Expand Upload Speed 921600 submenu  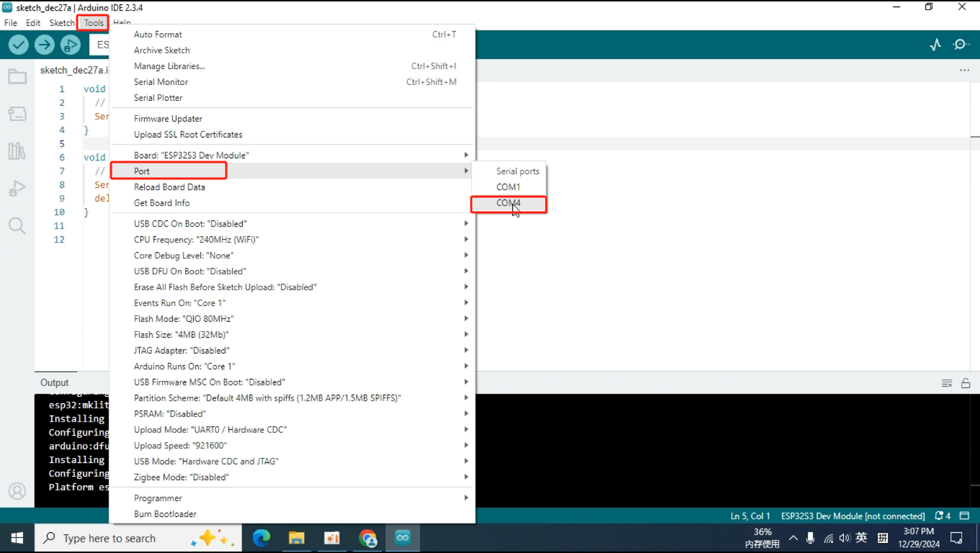[292, 446]
